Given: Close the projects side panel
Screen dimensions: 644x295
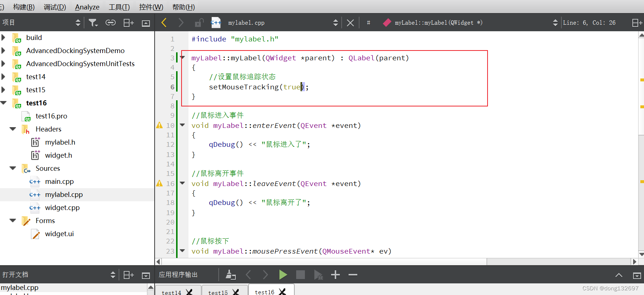Looking at the screenshot, I should pos(146,23).
